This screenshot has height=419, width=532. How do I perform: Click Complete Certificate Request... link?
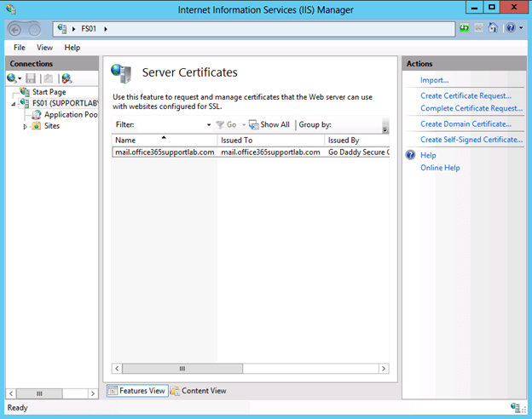click(471, 108)
